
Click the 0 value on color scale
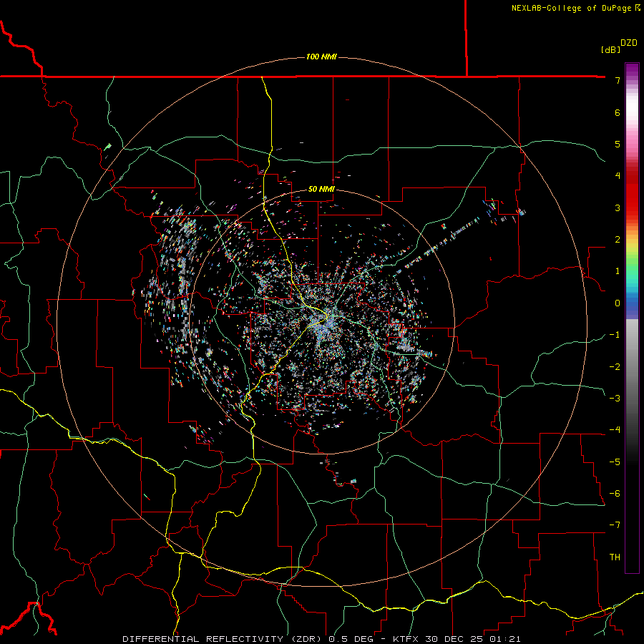(618, 303)
